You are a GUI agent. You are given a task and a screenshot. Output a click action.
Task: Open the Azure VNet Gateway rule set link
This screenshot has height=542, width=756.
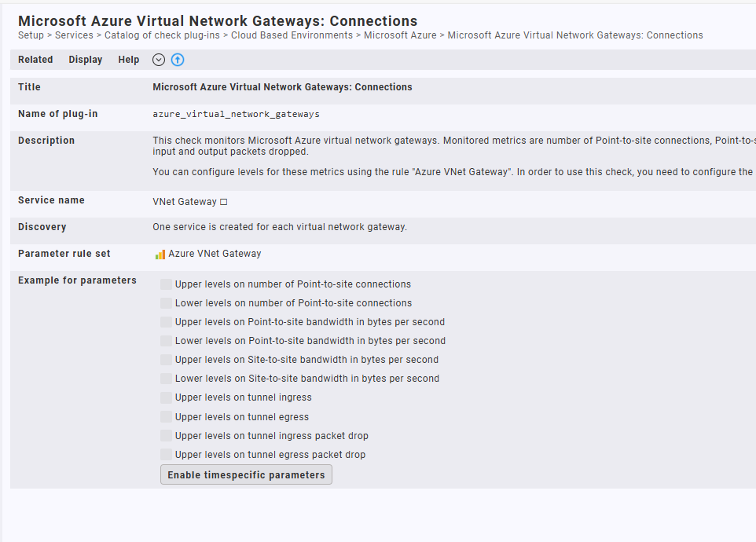(215, 254)
